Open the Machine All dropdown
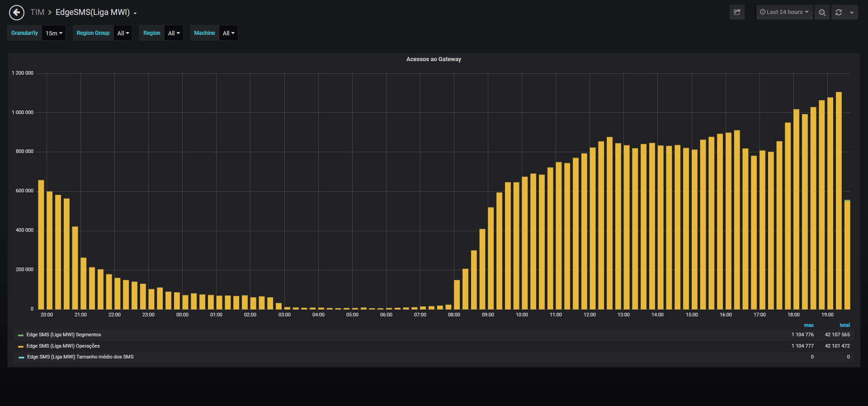The width and height of the screenshot is (868, 406). point(228,33)
